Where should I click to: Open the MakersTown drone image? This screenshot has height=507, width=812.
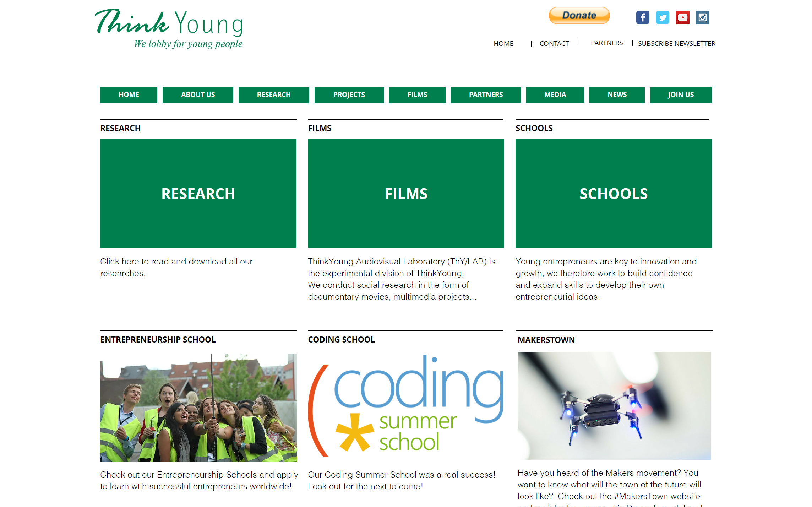[x=614, y=405]
